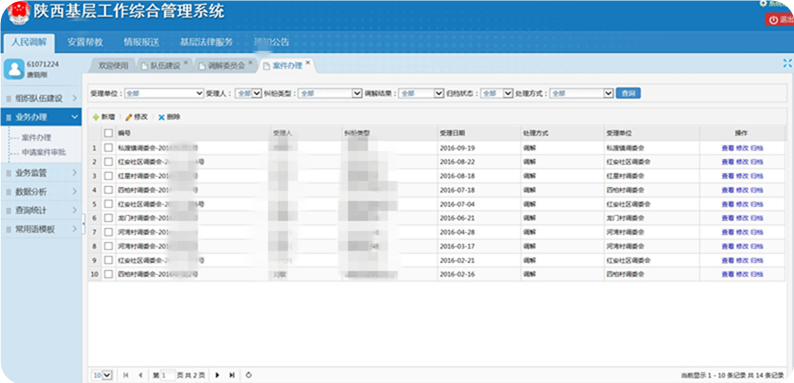Open 申请案件审批 in sidebar tree

(44, 152)
